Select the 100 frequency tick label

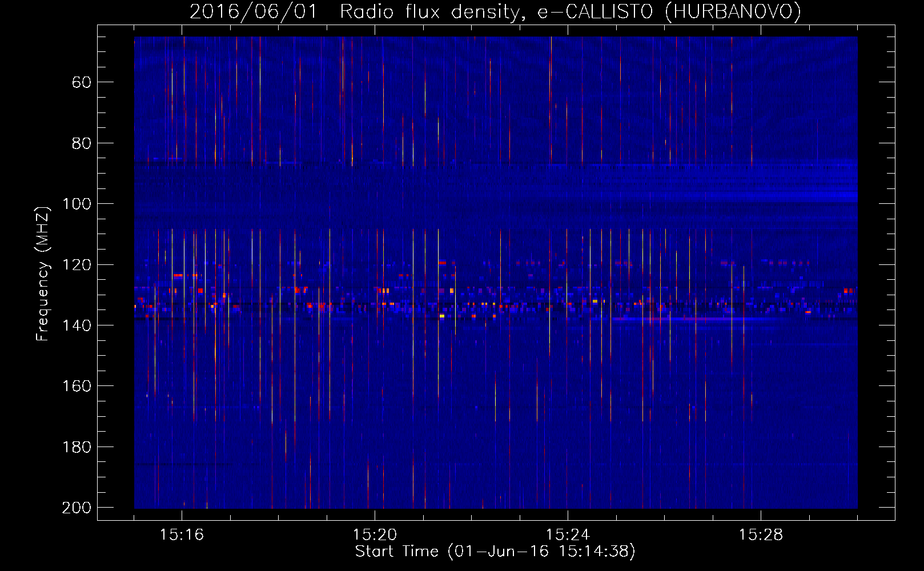coord(77,204)
